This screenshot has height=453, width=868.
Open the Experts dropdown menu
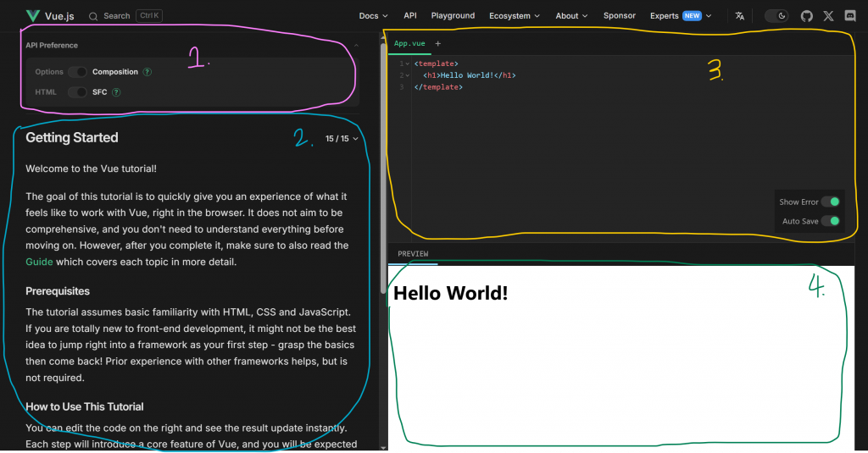681,16
